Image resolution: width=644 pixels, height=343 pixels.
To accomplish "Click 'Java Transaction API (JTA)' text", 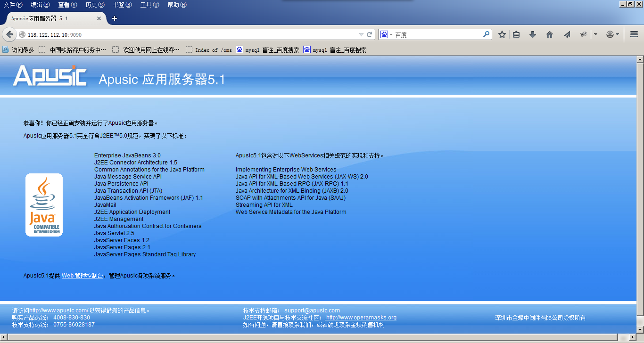I will (x=128, y=191).
